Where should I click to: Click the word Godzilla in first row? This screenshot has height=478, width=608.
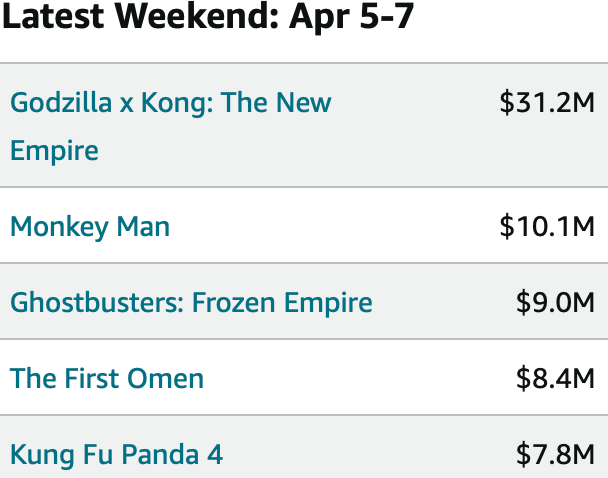click(61, 103)
